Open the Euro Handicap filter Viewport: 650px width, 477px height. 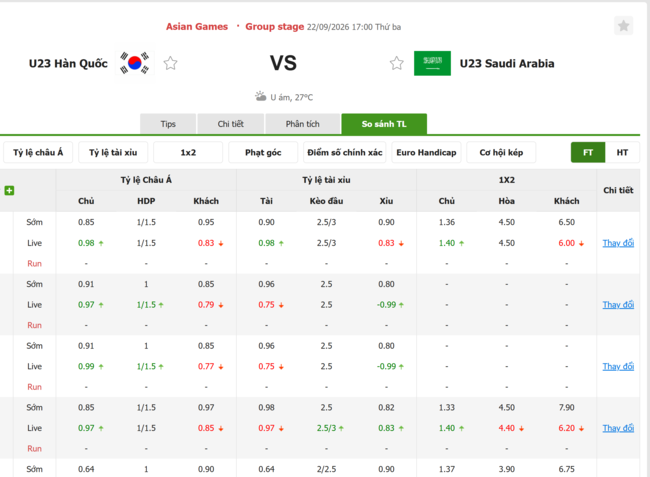point(426,153)
